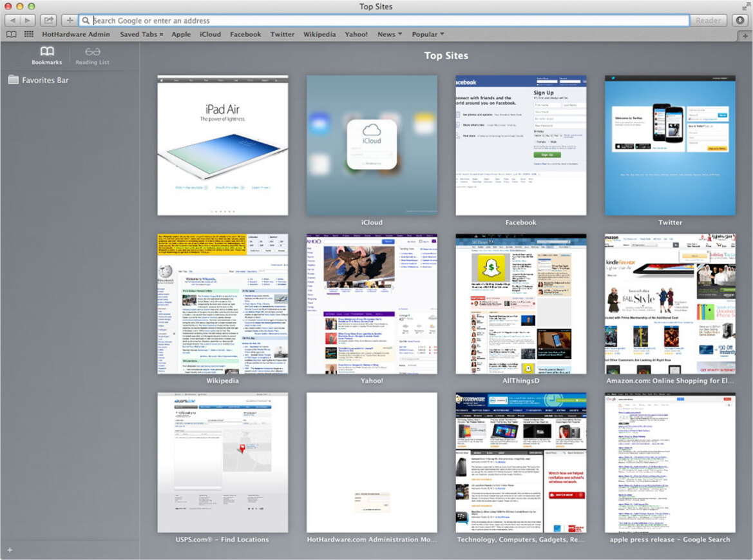Open HotHardware Admin bookmark
Screen dimensions: 753x560
pos(76,34)
